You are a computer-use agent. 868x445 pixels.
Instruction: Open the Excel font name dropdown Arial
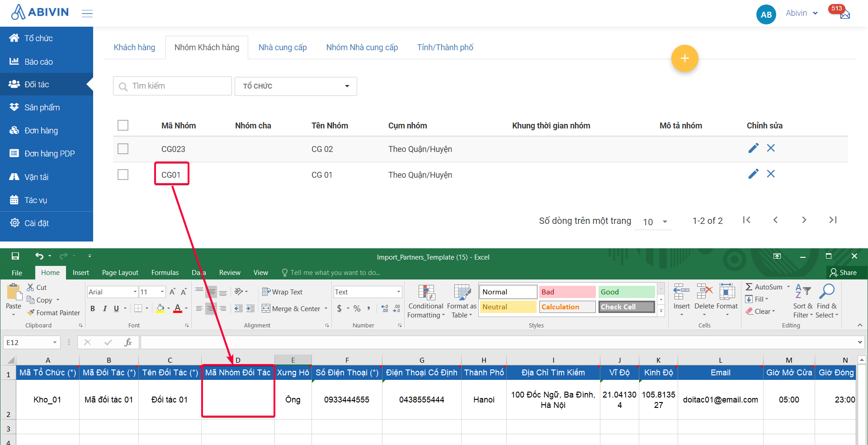tap(135, 292)
